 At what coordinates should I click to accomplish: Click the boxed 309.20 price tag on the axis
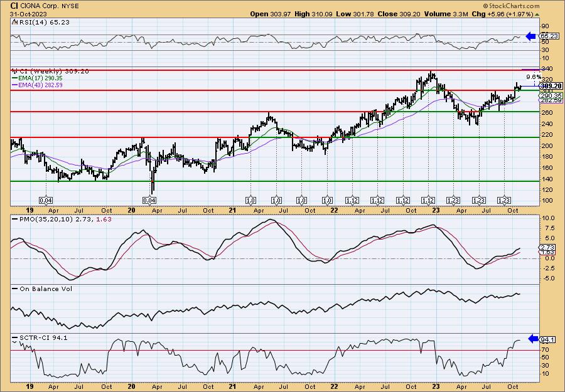pyautogui.click(x=552, y=86)
